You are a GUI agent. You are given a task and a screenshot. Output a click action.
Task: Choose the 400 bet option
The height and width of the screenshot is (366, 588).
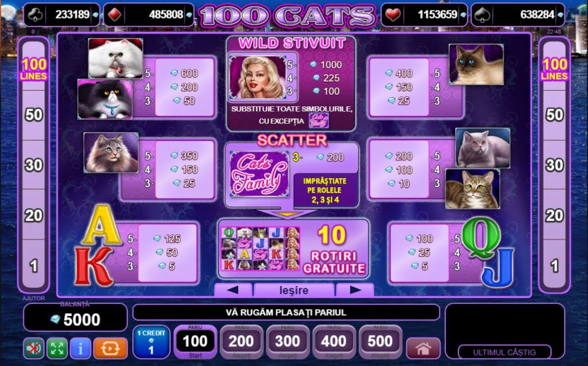pyautogui.click(x=334, y=342)
